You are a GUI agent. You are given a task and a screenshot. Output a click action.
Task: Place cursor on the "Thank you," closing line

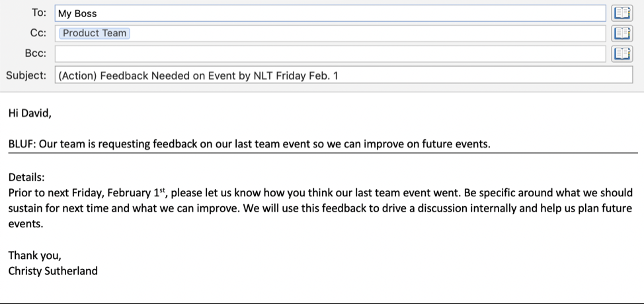click(x=35, y=256)
